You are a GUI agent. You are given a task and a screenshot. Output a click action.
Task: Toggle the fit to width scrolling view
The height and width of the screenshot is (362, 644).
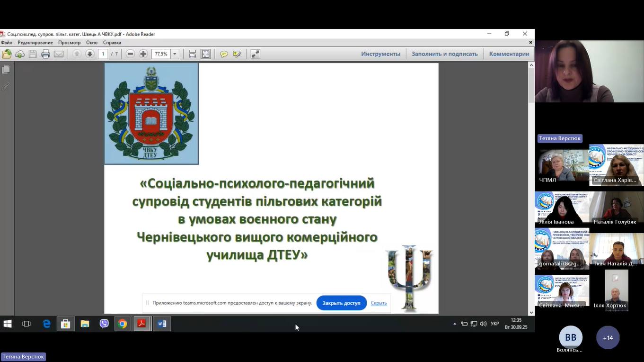pyautogui.click(x=193, y=54)
